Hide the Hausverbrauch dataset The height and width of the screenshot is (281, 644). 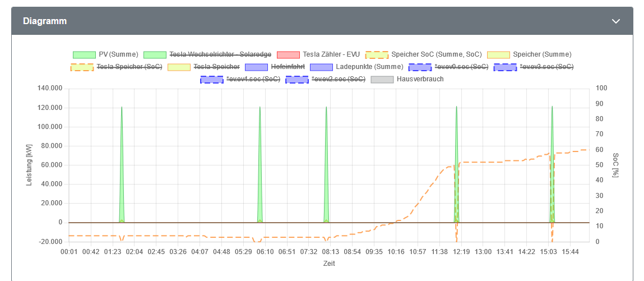click(x=420, y=79)
